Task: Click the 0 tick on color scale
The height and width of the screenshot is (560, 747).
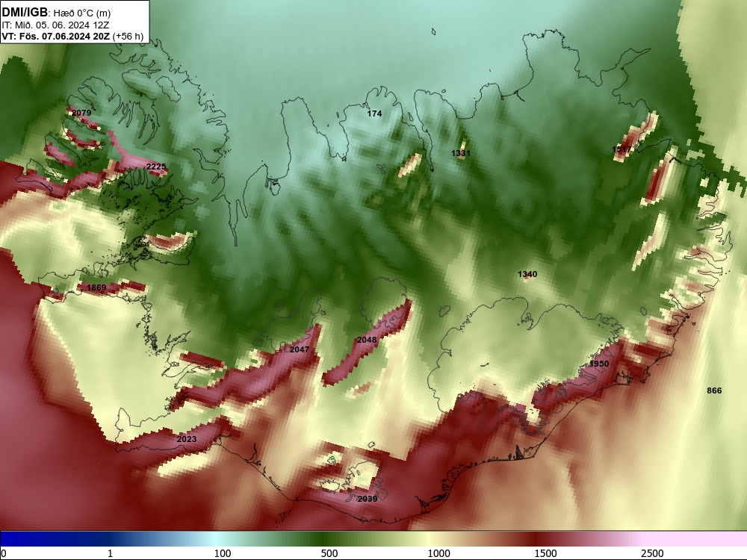Action: pos(4,553)
